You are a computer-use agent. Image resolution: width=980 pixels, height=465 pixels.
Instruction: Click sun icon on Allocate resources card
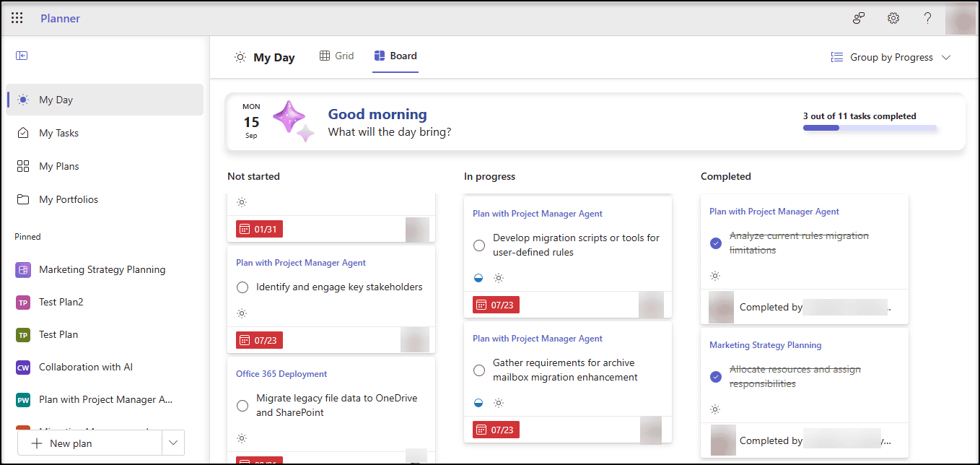[x=715, y=409]
